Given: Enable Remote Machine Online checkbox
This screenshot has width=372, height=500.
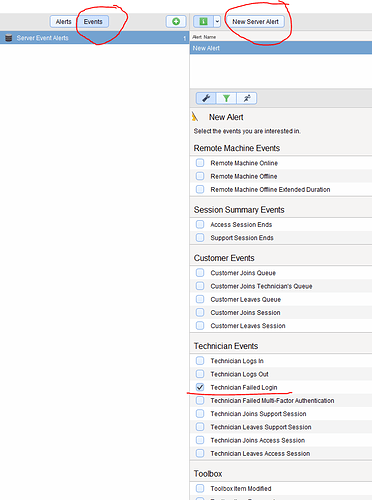Looking at the screenshot, I should point(200,163).
